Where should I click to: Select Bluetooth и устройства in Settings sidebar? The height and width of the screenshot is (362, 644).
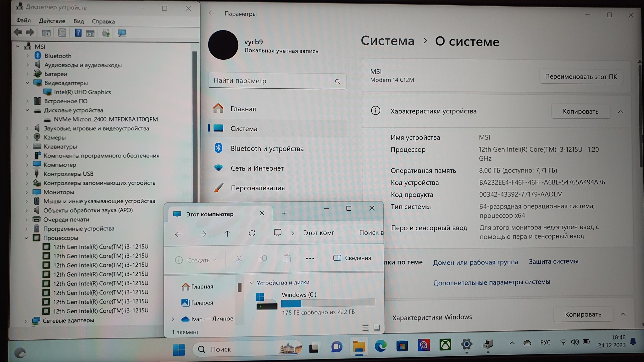(267, 149)
